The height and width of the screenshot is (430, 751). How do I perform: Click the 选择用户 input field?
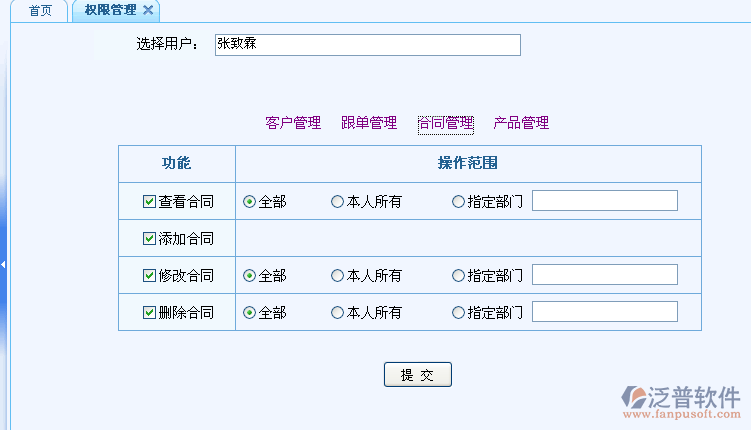pyautogui.click(x=367, y=45)
